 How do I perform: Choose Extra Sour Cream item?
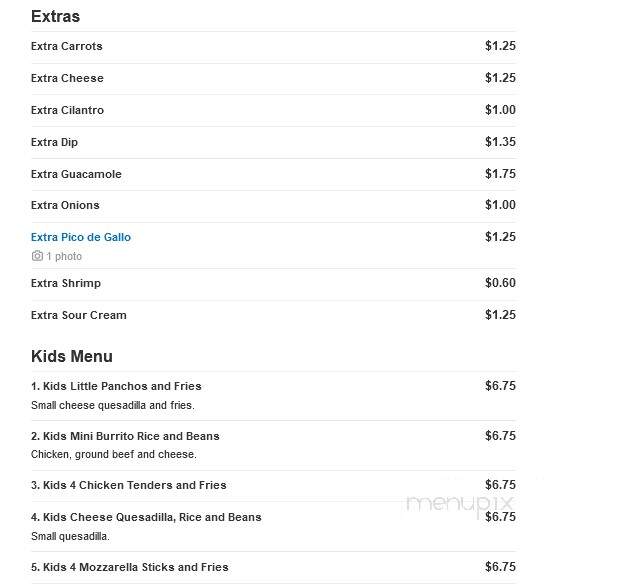pyautogui.click(x=79, y=315)
